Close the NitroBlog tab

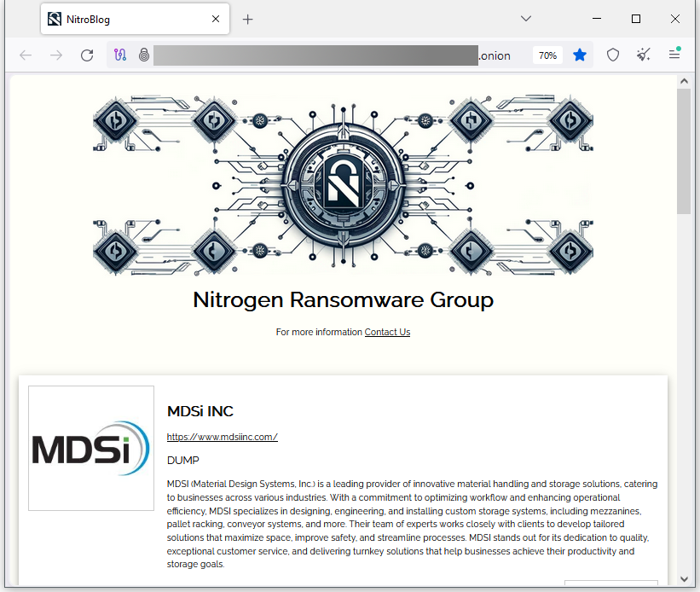pyautogui.click(x=216, y=19)
